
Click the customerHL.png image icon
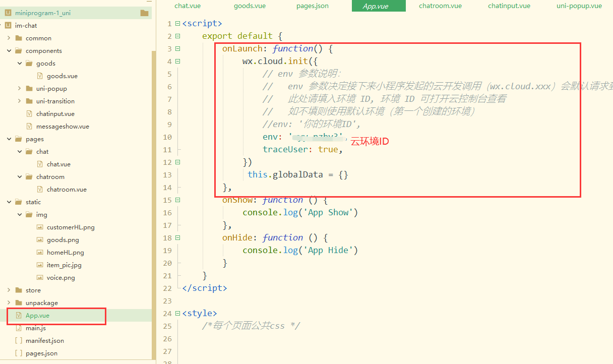(40, 227)
